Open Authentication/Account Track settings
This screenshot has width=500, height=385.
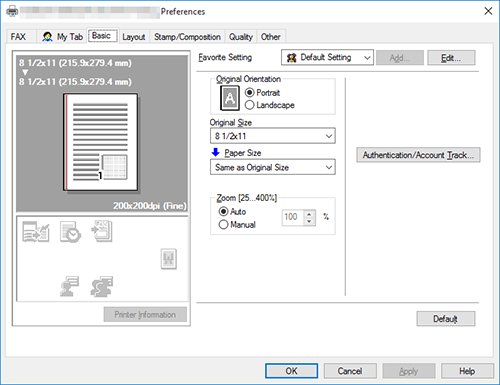click(418, 155)
